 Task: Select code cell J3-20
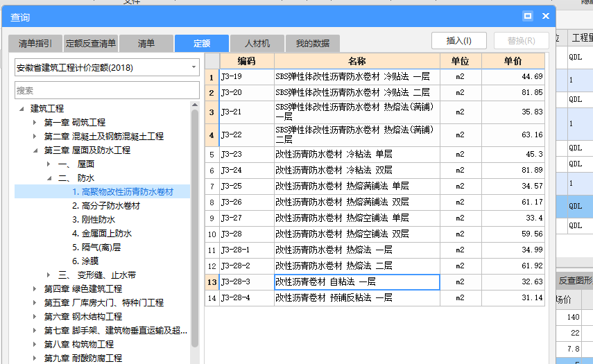pyautogui.click(x=247, y=93)
